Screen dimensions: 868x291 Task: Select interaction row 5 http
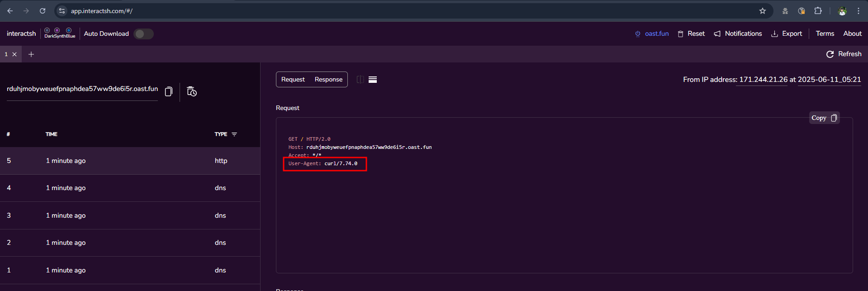click(x=130, y=161)
